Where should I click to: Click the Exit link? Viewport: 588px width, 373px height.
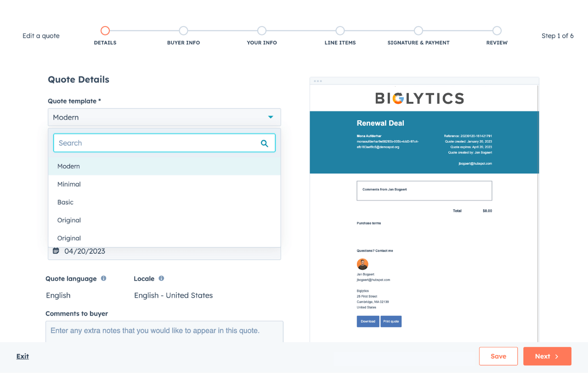click(x=22, y=356)
